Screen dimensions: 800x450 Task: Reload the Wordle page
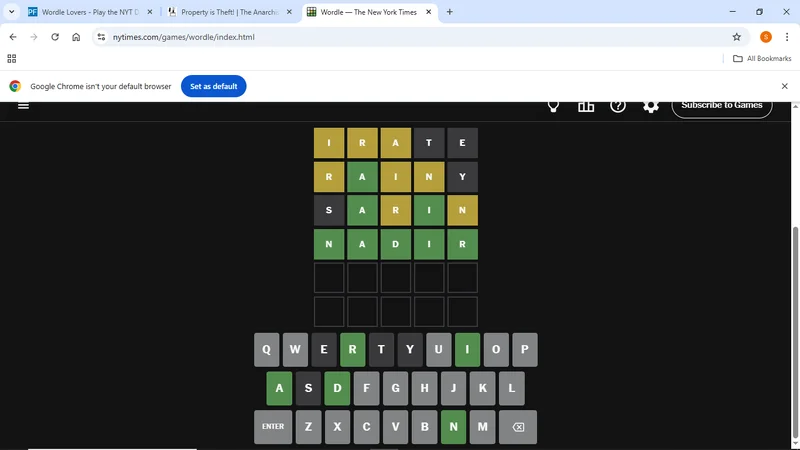(55, 37)
